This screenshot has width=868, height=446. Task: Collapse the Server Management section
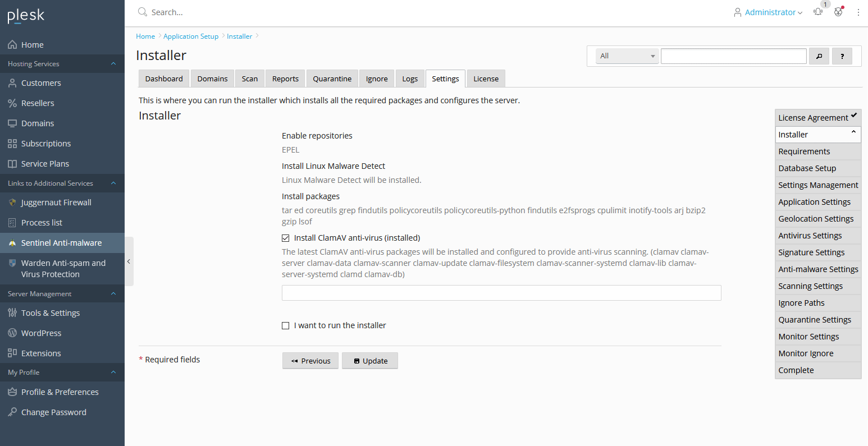click(x=113, y=294)
